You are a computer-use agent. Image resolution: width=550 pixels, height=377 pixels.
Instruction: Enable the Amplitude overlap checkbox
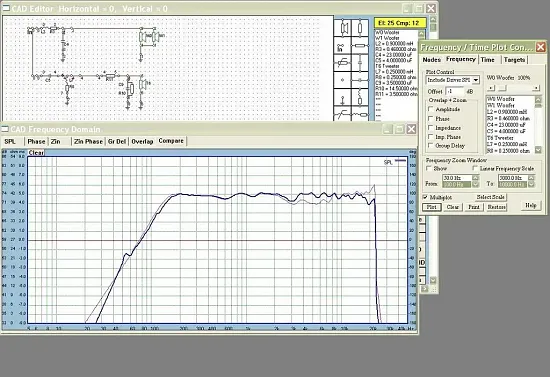(x=431, y=109)
